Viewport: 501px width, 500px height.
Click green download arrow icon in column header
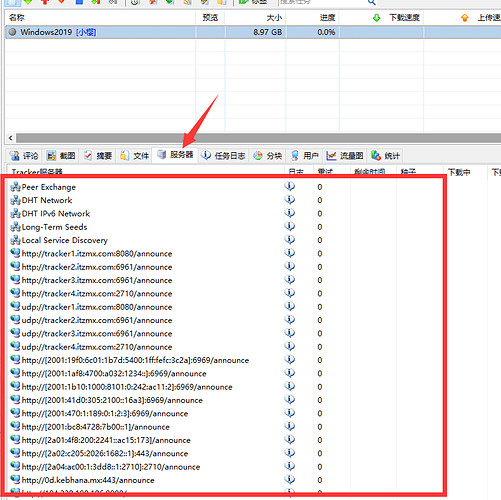coord(377,18)
